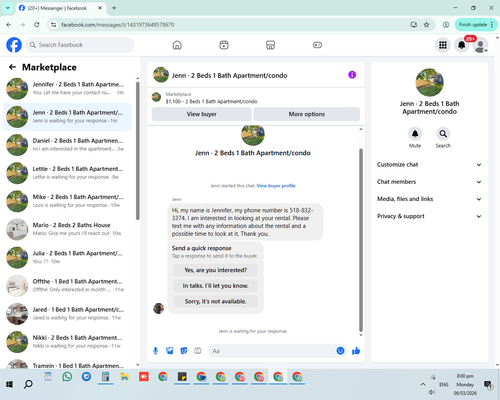This screenshot has height=400, width=500.
Task: Open the Gaming tab icon
Action: click(317, 45)
